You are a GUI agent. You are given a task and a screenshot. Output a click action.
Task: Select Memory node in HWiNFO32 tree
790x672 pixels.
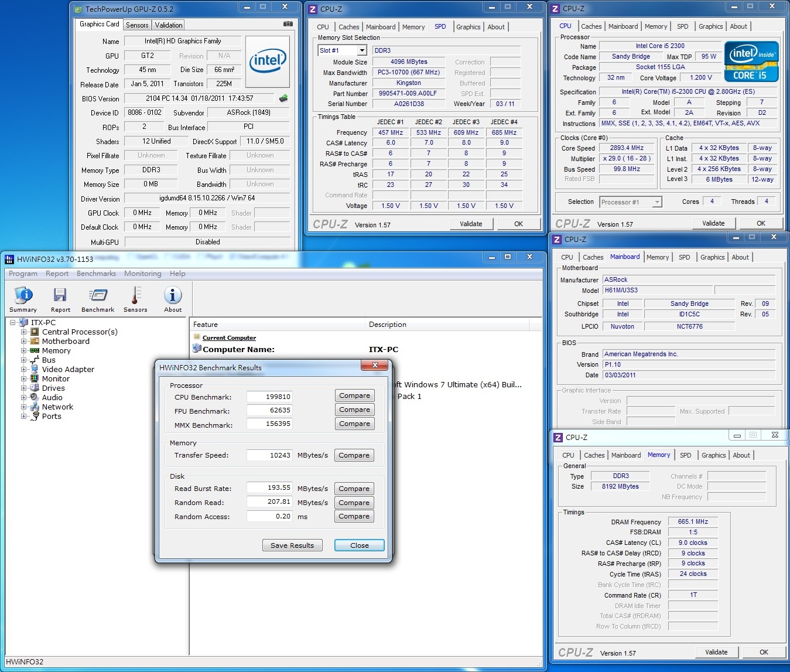coord(56,350)
